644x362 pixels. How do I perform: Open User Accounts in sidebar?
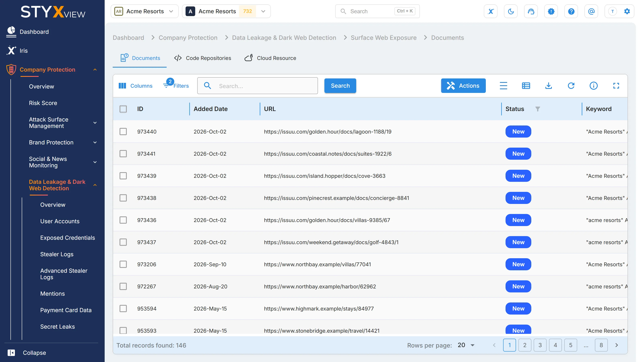(x=60, y=221)
